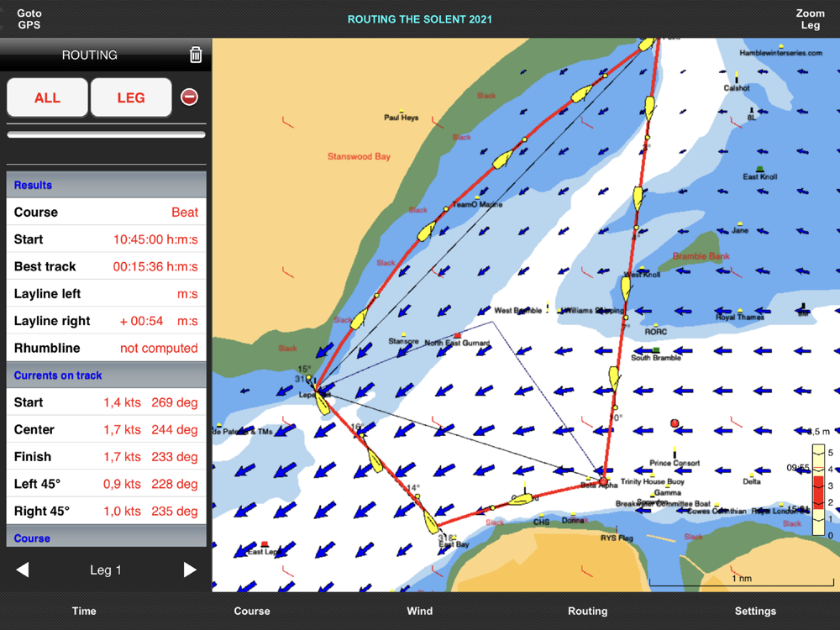Click the East Knoll green buoy marker

click(759, 169)
